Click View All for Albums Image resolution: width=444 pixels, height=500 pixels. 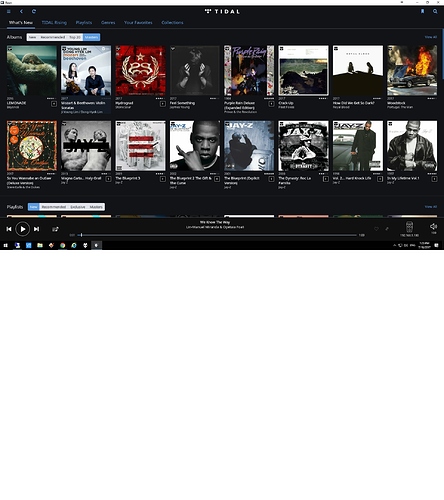pyautogui.click(x=431, y=37)
